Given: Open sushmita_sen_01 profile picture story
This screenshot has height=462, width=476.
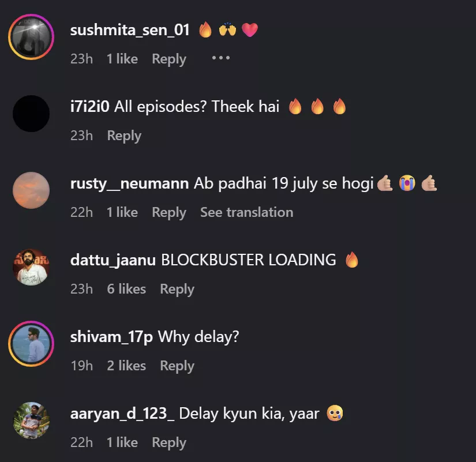Looking at the screenshot, I should click(31, 37).
